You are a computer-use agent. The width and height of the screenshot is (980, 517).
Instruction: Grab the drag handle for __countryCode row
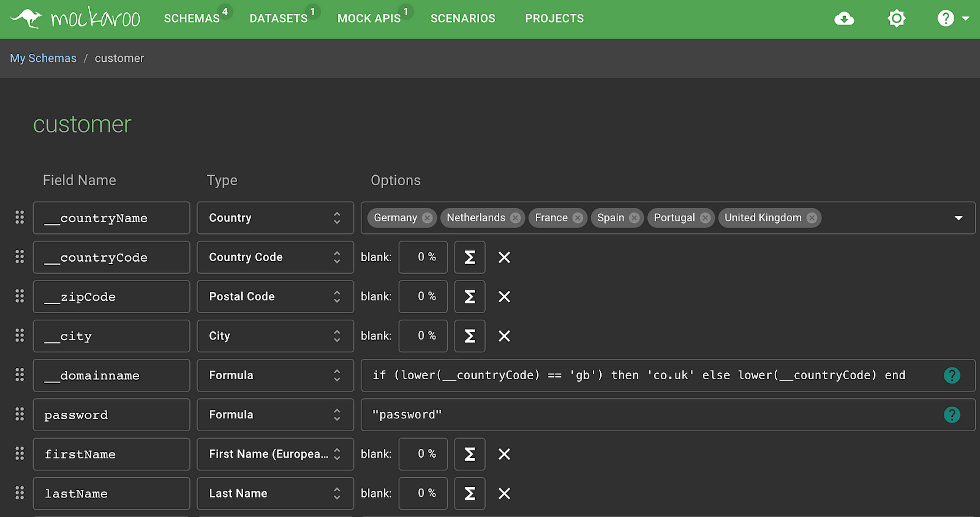[x=20, y=257]
